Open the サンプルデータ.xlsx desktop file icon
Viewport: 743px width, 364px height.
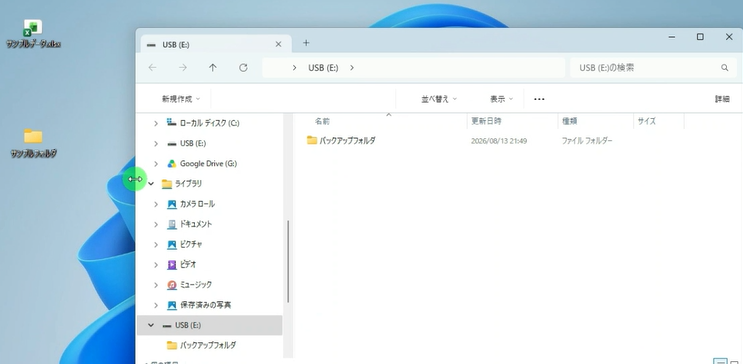click(33, 28)
